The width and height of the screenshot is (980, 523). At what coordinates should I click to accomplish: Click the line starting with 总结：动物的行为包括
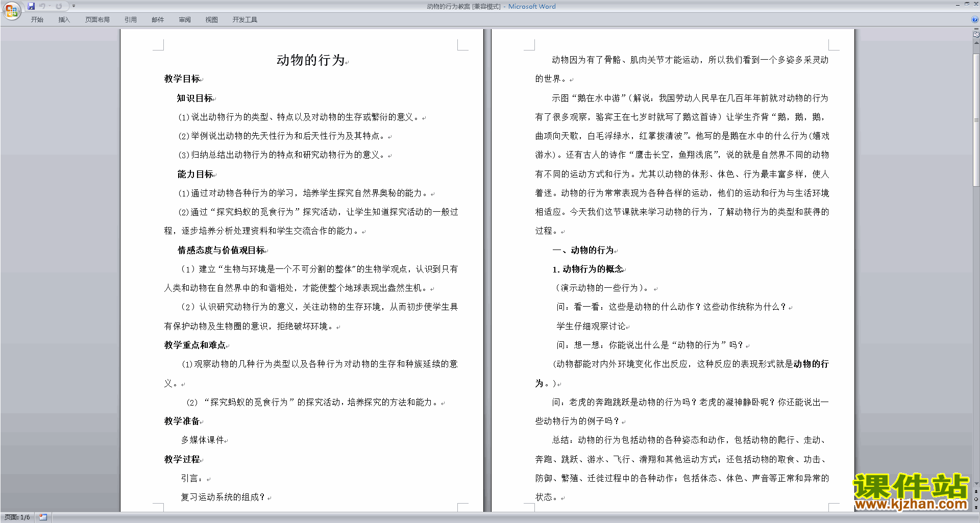[x=690, y=440]
